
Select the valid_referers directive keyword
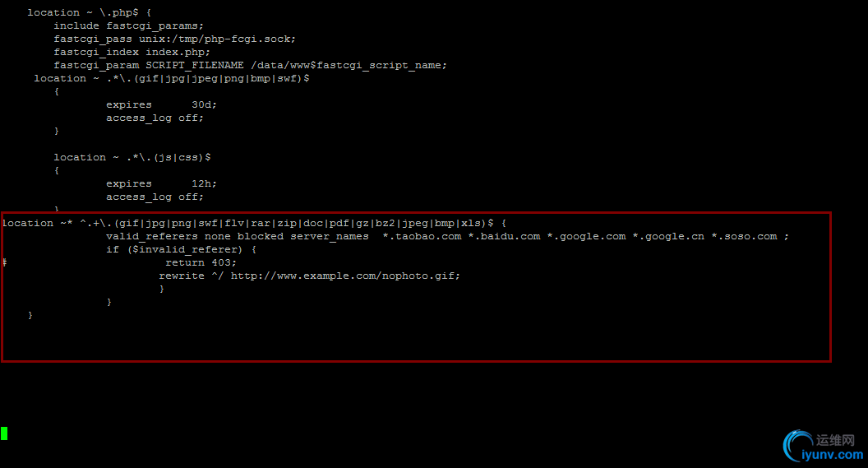pyautogui.click(x=152, y=236)
